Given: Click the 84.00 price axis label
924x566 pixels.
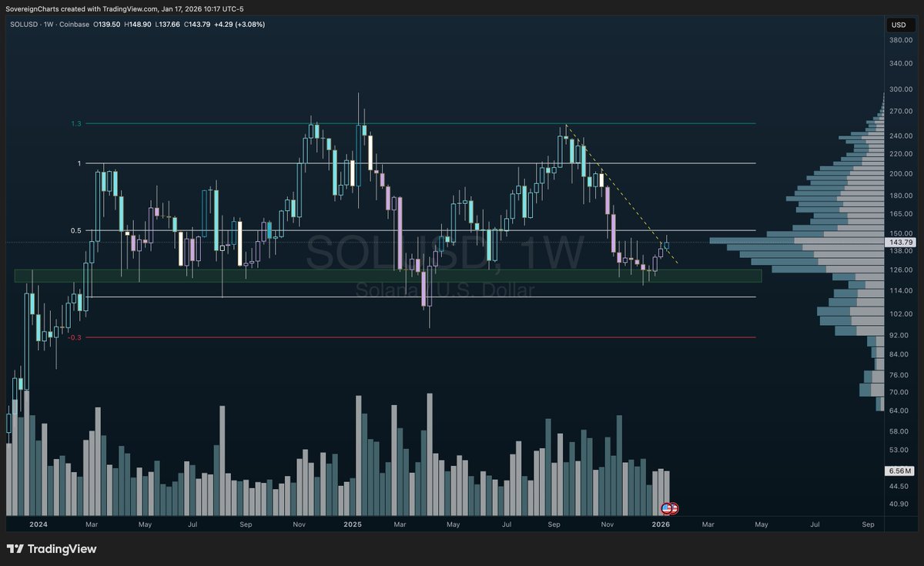Looking at the screenshot, I should pyautogui.click(x=900, y=354).
